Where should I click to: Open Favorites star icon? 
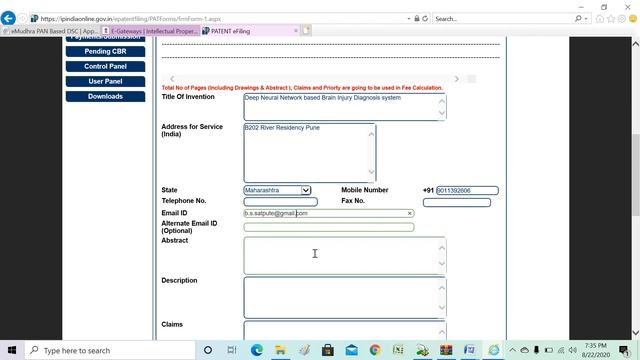pyautogui.click(x=611, y=19)
